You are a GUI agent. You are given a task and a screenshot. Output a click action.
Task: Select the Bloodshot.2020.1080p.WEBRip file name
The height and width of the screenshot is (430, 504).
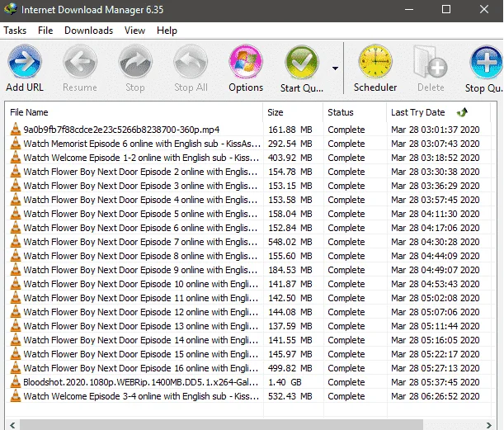pos(141,382)
